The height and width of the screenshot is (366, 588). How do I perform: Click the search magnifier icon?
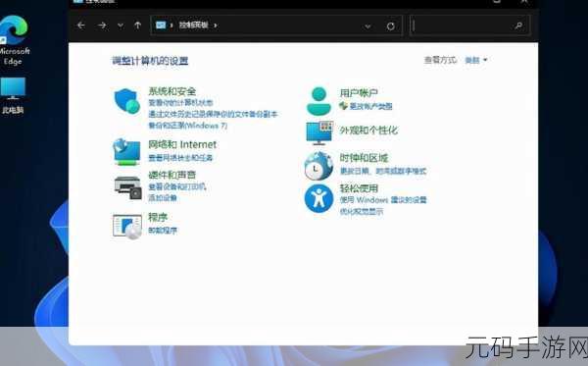pos(518,26)
